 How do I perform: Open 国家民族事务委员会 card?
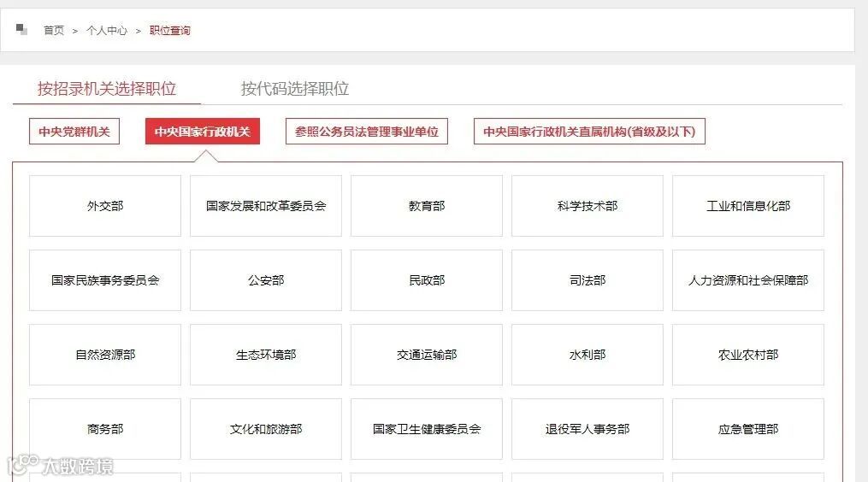[105, 280]
